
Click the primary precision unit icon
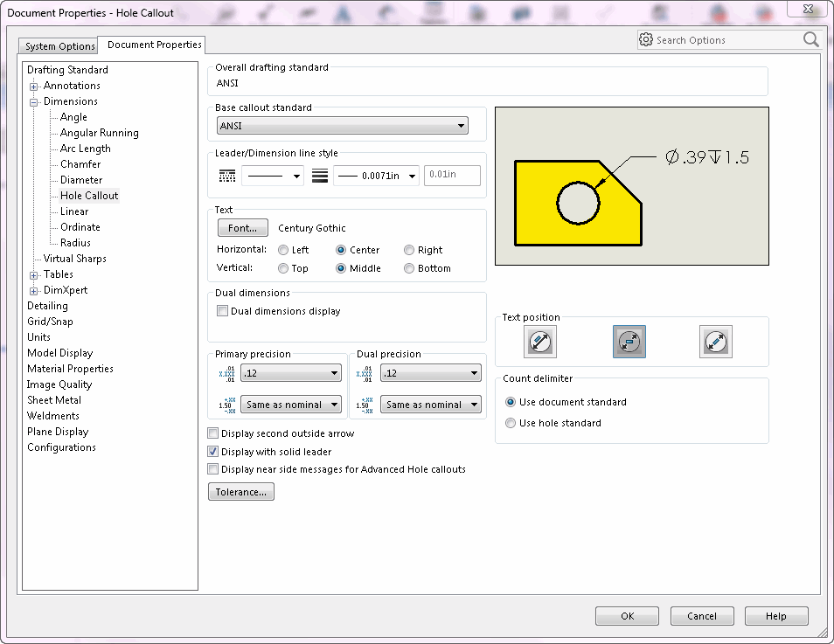tap(227, 374)
